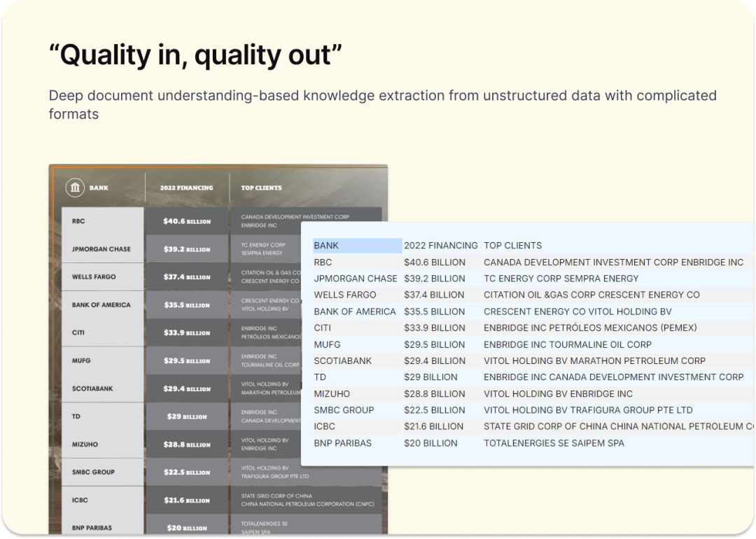756x539 pixels.
Task: Click the "Quality in, quality out" heading
Action: tap(195, 55)
